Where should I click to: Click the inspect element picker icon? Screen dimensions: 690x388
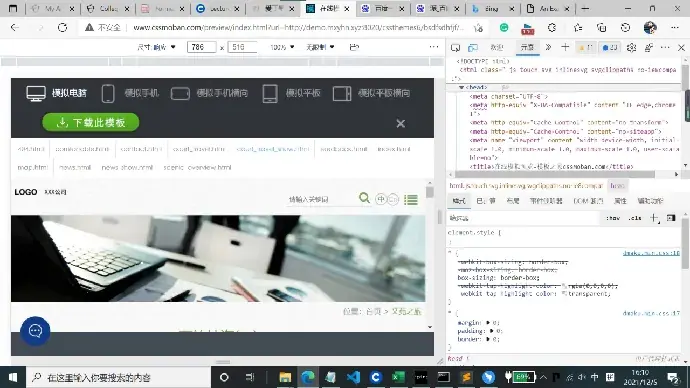click(455, 47)
